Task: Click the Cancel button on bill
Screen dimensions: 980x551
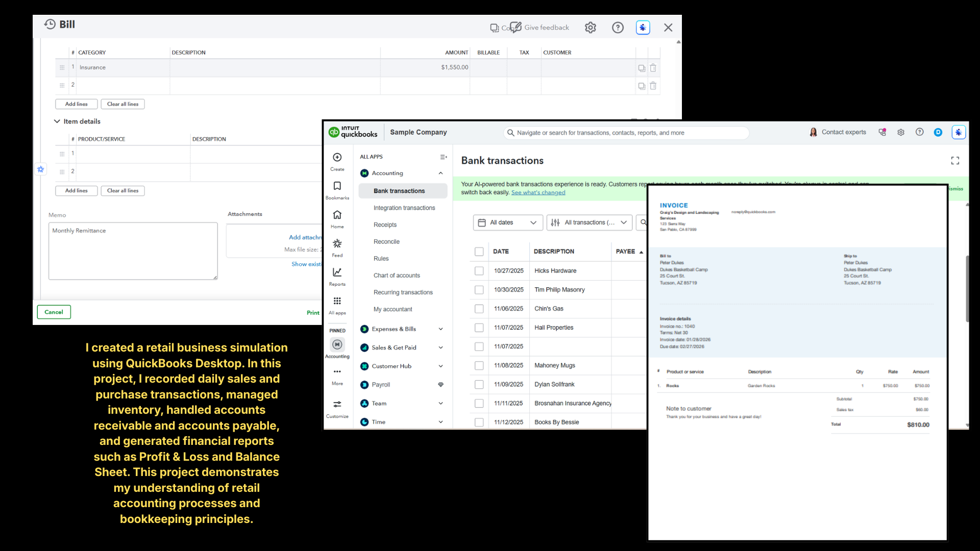Action: coord(54,312)
